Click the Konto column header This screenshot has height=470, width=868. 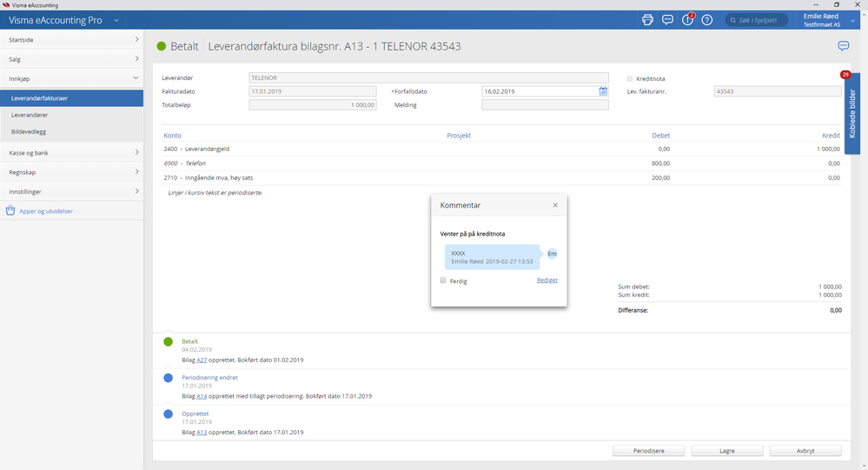[x=172, y=135]
